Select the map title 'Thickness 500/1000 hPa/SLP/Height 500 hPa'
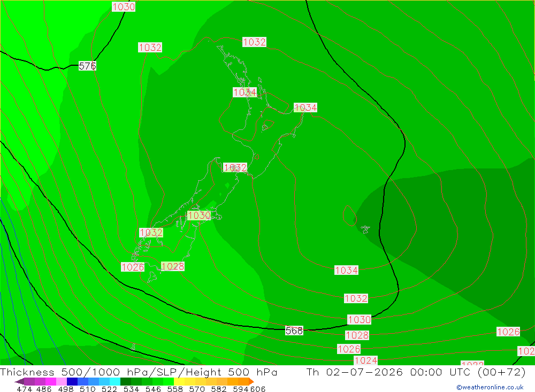 pyautogui.click(x=139, y=372)
